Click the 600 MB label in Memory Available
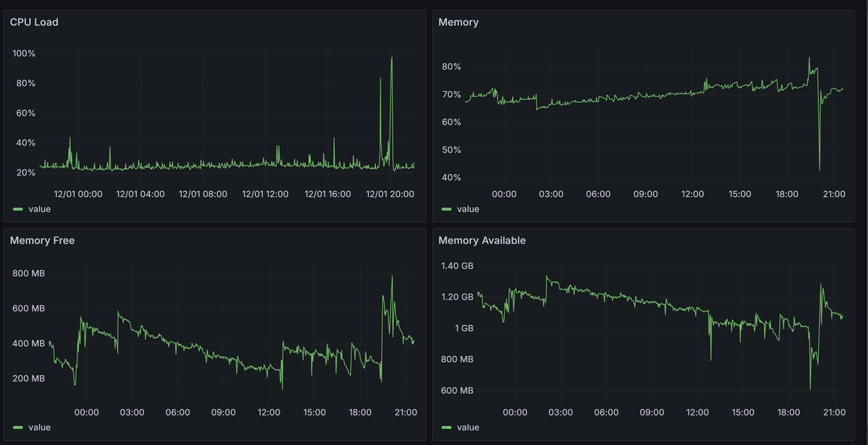Image resolution: width=868 pixels, height=445 pixels. point(457,390)
